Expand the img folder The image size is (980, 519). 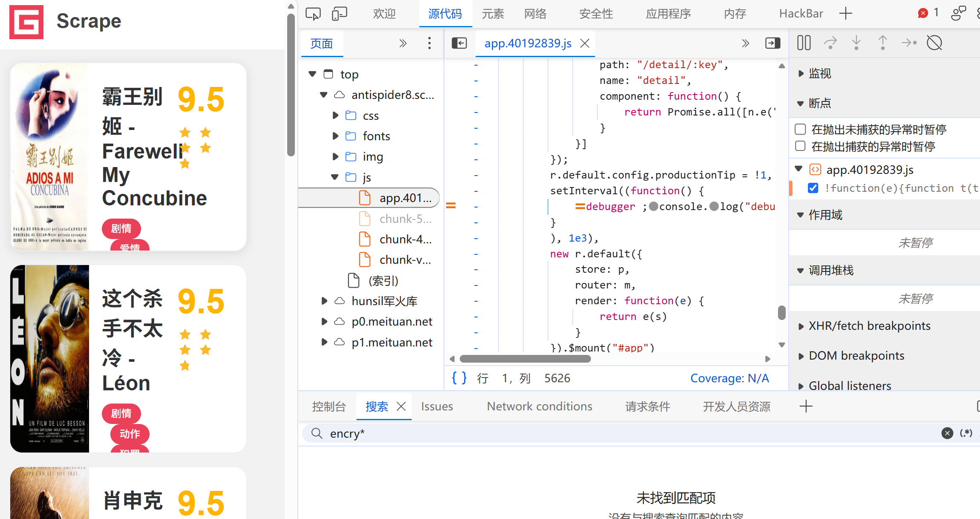(335, 157)
